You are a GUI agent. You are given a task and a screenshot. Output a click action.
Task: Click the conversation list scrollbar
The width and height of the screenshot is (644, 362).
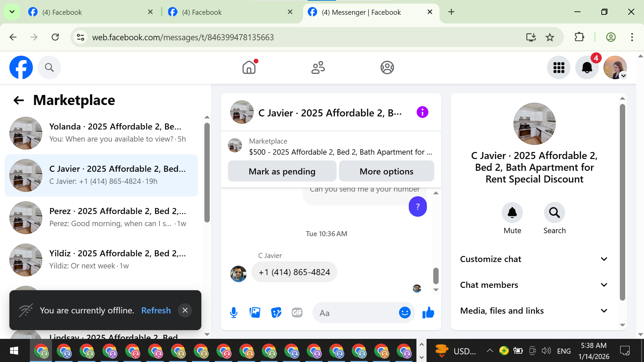pyautogui.click(x=207, y=173)
